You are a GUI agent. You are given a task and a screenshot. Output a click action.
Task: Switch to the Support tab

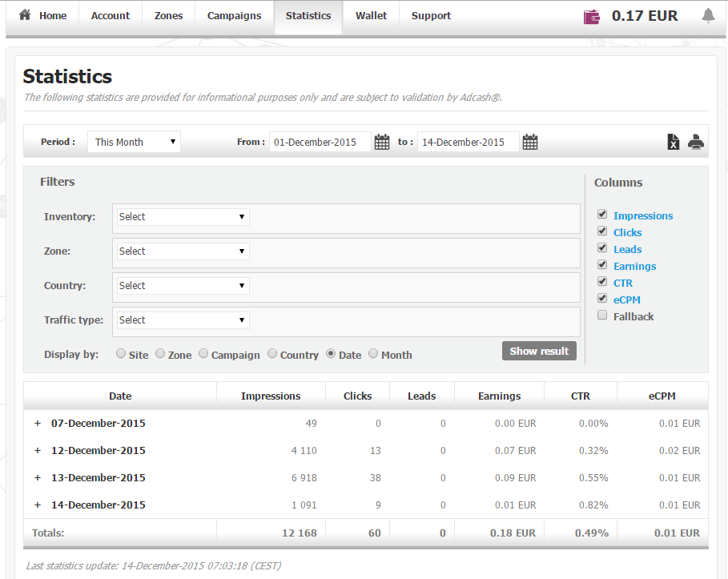pyautogui.click(x=431, y=16)
